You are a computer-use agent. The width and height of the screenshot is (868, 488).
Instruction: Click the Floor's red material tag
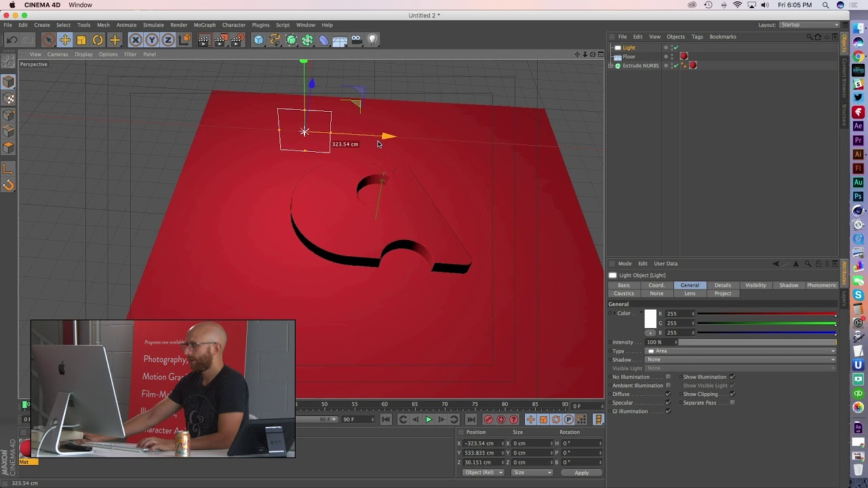click(x=684, y=56)
